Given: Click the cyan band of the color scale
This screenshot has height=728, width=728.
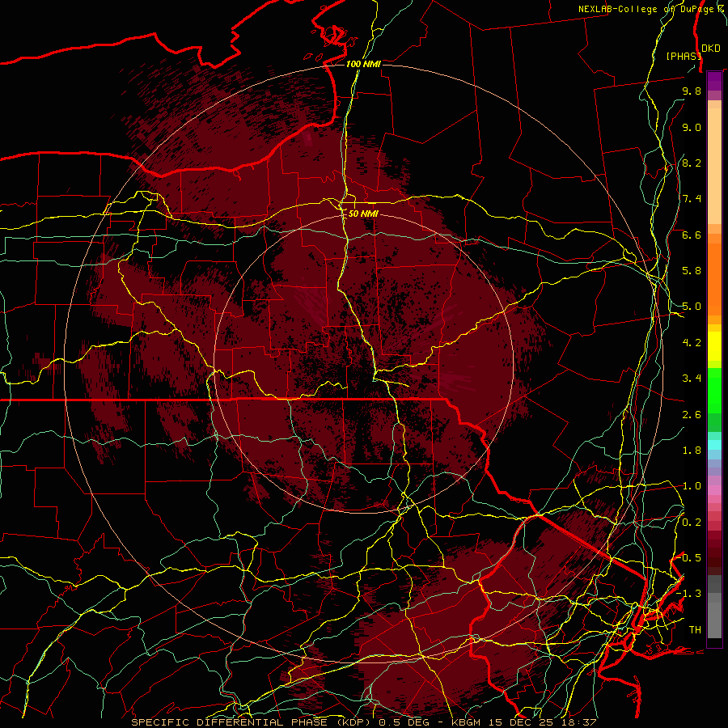Looking at the screenshot, I should tap(714, 445).
